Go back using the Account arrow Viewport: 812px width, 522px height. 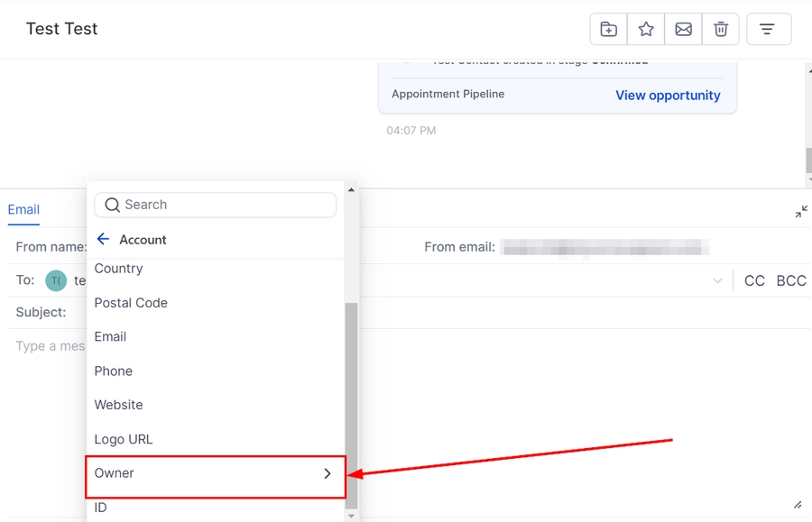pyautogui.click(x=103, y=239)
